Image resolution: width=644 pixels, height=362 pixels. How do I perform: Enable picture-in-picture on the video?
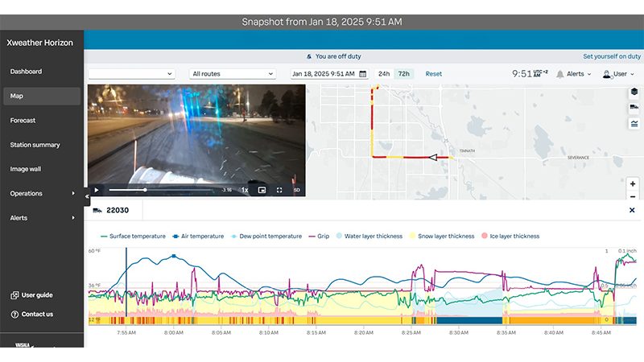coord(262,190)
